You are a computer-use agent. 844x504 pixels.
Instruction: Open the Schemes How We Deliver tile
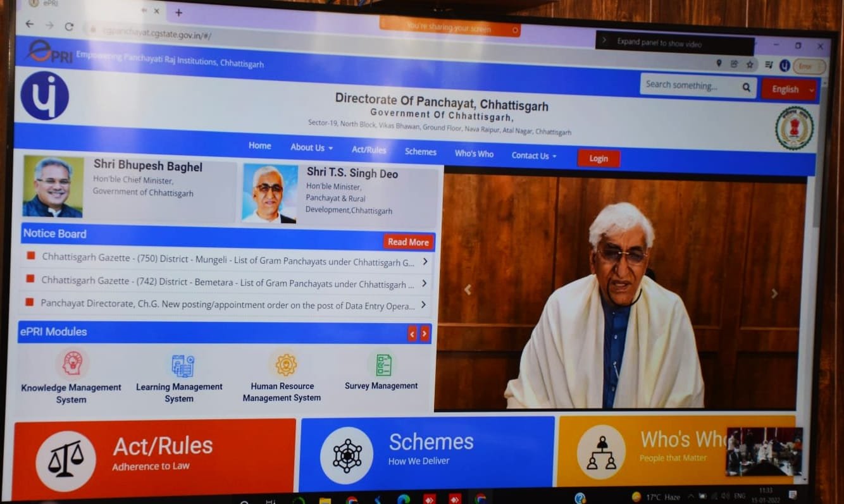[427, 452]
